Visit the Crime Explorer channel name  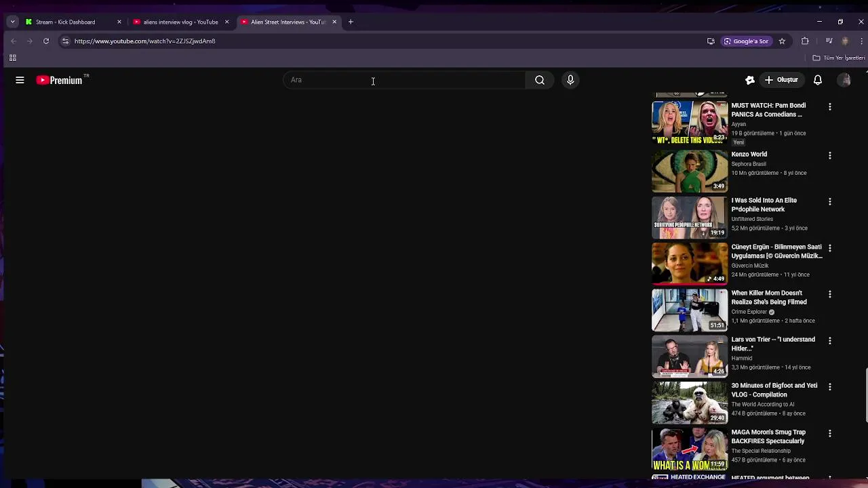(x=749, y=312)
